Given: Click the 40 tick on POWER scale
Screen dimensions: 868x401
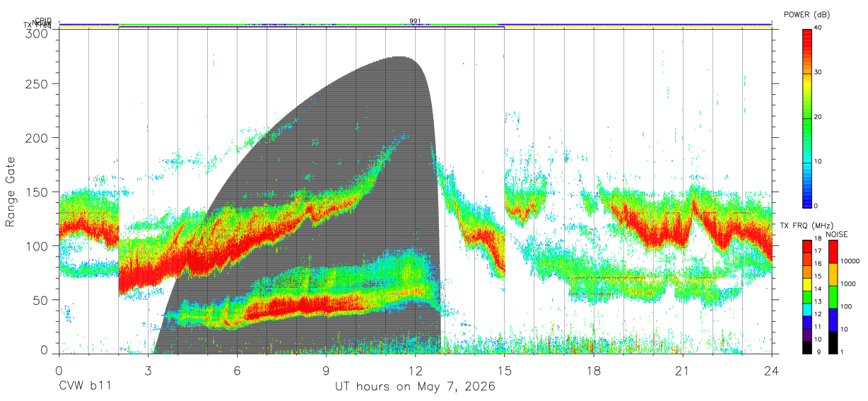Looking at the screenshot, I should coord(818,28).
